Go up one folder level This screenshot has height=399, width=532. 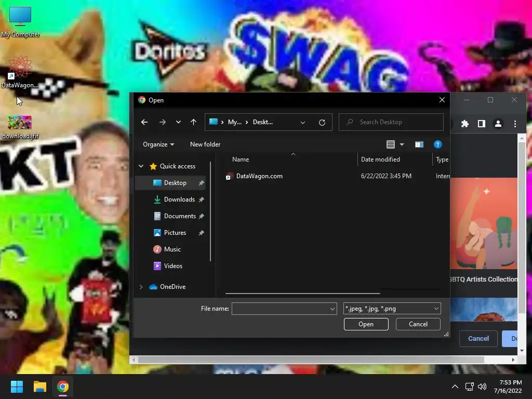pos(193,122)
